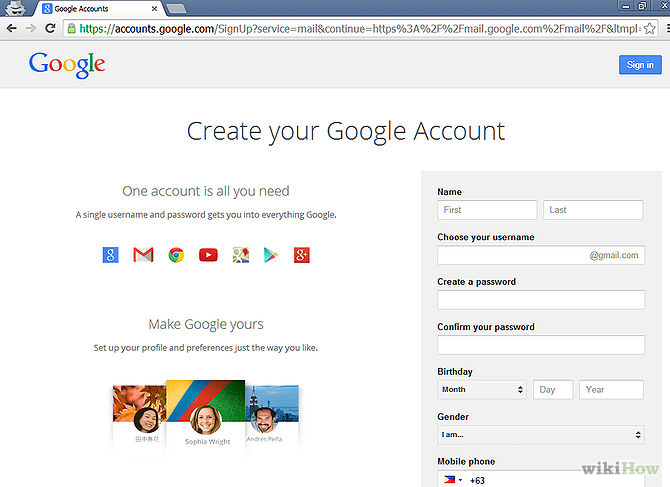Open the mobile phone country flag selector

click(452, 480)
